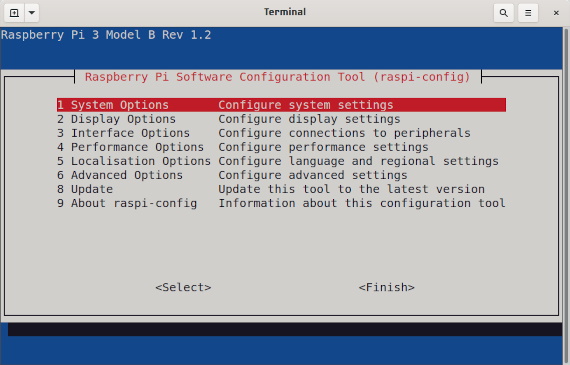Open the hamburger menu button
The height and width of the screenshot is (365, 570).
point(528,13)
